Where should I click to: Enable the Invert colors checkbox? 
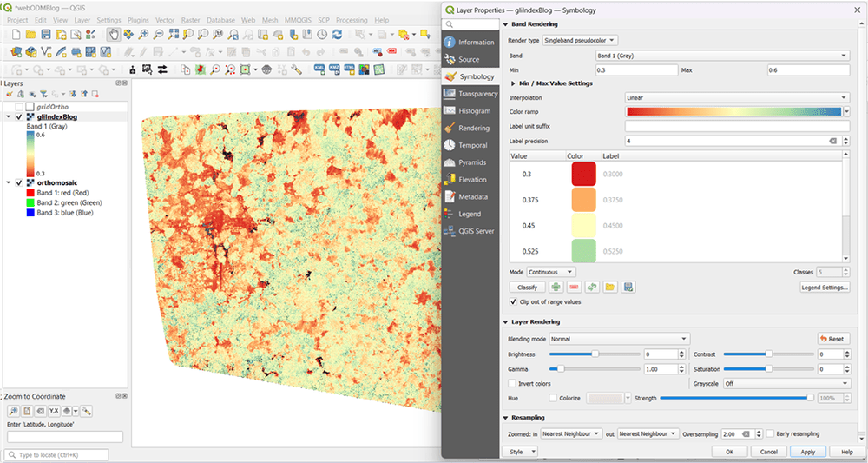click(512, 383)
